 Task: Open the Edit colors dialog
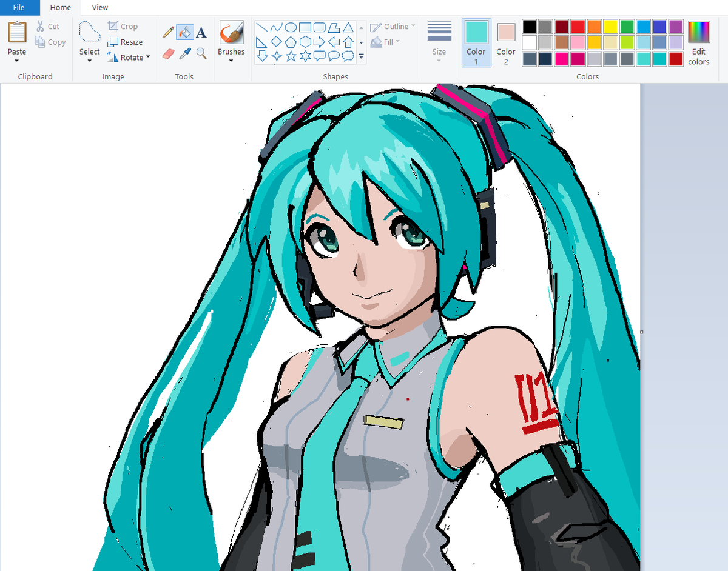pyautogui.click(x=698, y=42)
